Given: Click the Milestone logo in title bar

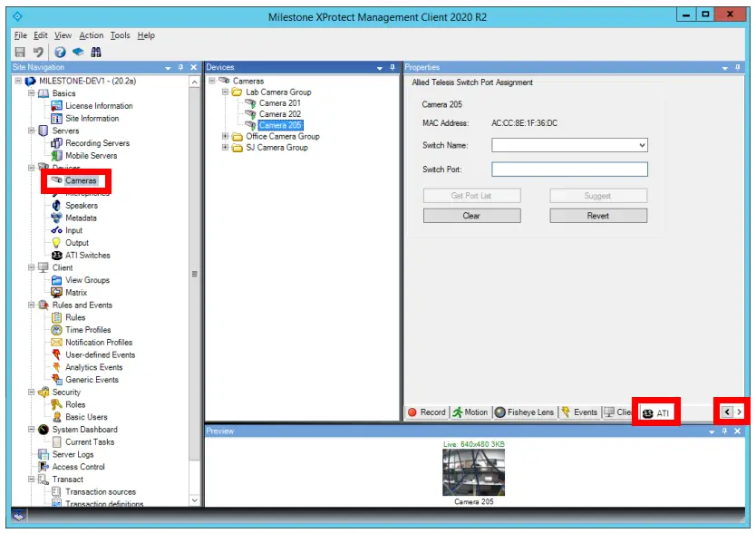Looking at the screenshot, I should coord(18,16).
